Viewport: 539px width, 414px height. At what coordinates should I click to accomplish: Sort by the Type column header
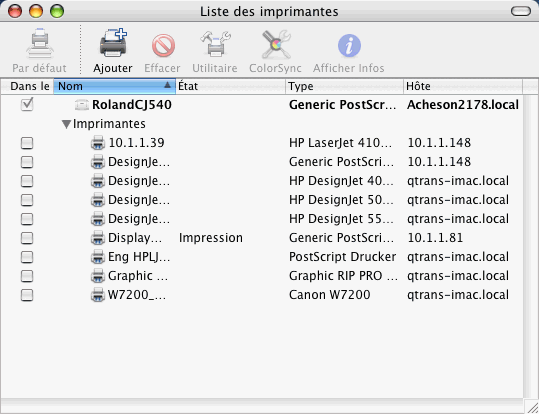pyautogui.click(x=344, y=86)
